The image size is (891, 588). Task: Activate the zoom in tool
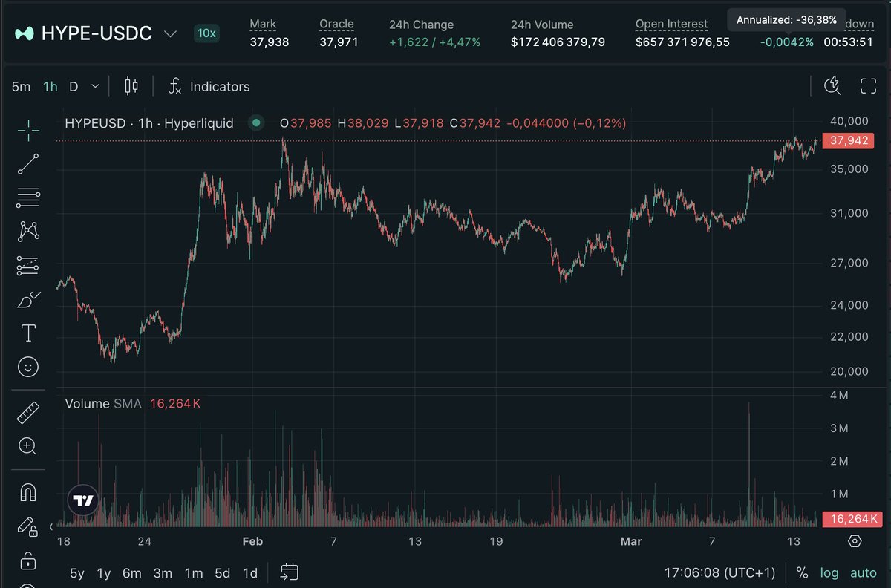(x=28, y=446)
